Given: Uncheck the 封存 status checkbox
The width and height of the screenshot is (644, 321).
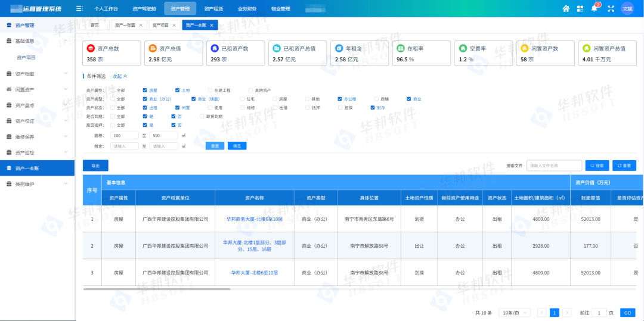Looking at the screenshot, I should pos(373,107).
